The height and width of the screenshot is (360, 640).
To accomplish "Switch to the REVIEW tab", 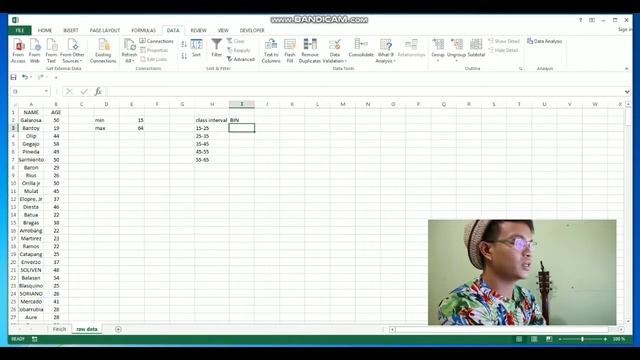I will (x=198, y=31).
